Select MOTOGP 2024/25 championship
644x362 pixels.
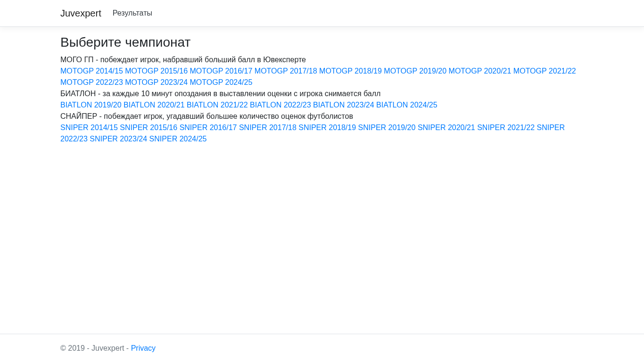(x=221, y=82)
